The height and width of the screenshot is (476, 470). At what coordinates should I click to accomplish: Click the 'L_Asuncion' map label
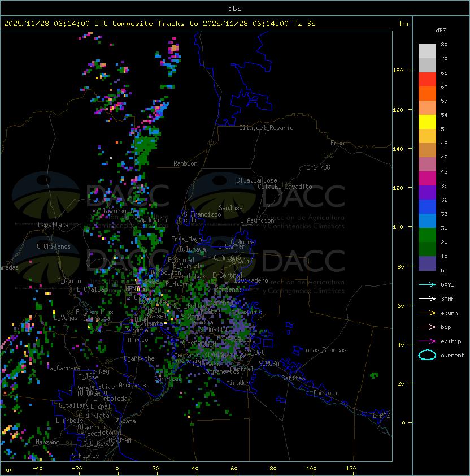(257, 220)
